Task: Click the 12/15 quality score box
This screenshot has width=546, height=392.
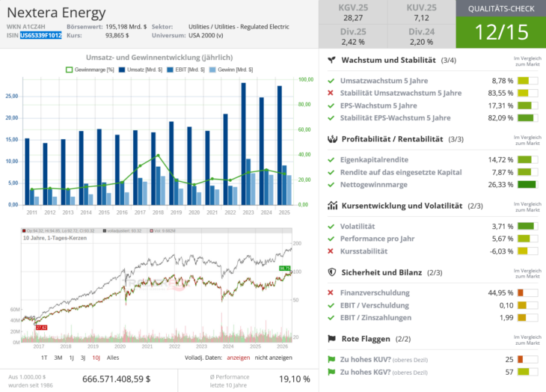Action: coord(501,32)
